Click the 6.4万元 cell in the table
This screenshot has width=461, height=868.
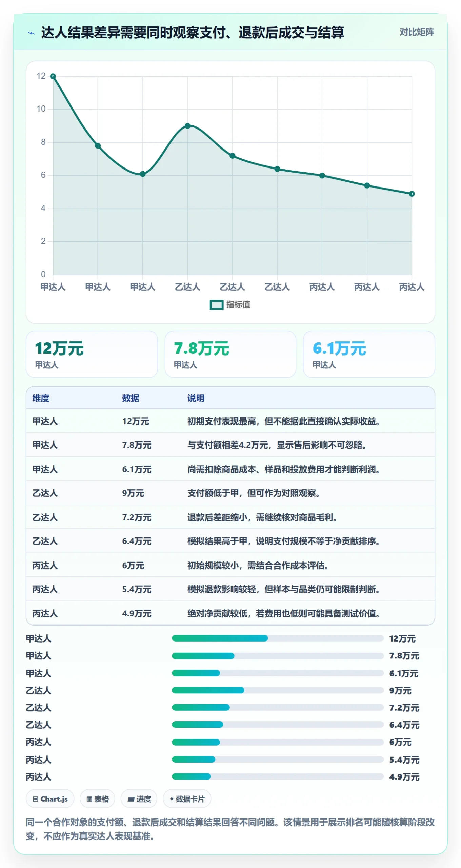point(137,541)
